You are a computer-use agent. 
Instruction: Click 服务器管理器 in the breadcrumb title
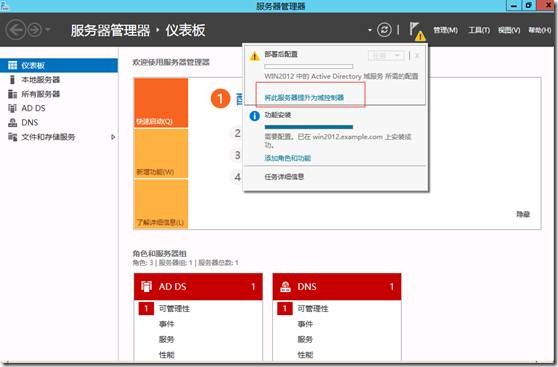pos(110,30)
